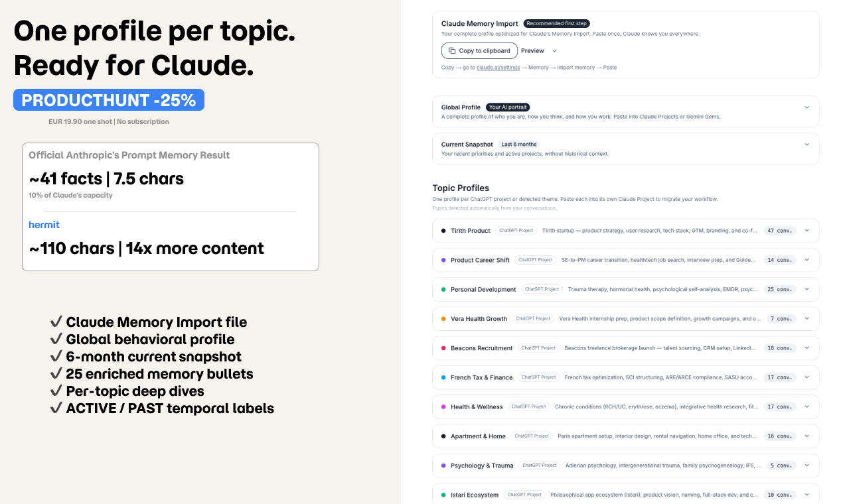Open the claude.ai/settings link
Image resolution: width=843 pixels, height=504 pixels.
coord(498,67)
